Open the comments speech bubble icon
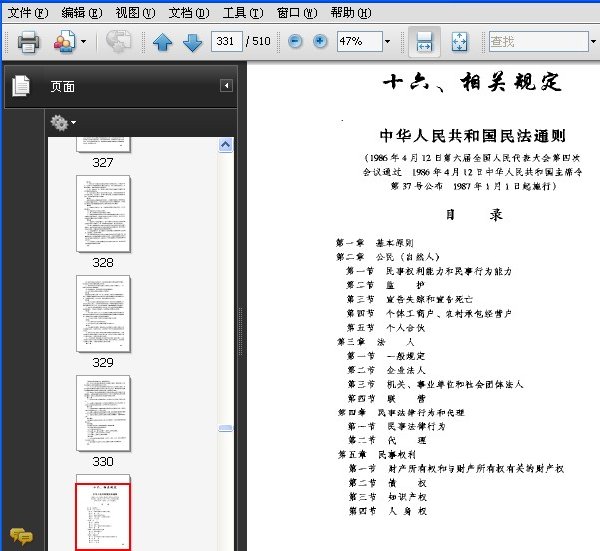 (x=21, y=536)
